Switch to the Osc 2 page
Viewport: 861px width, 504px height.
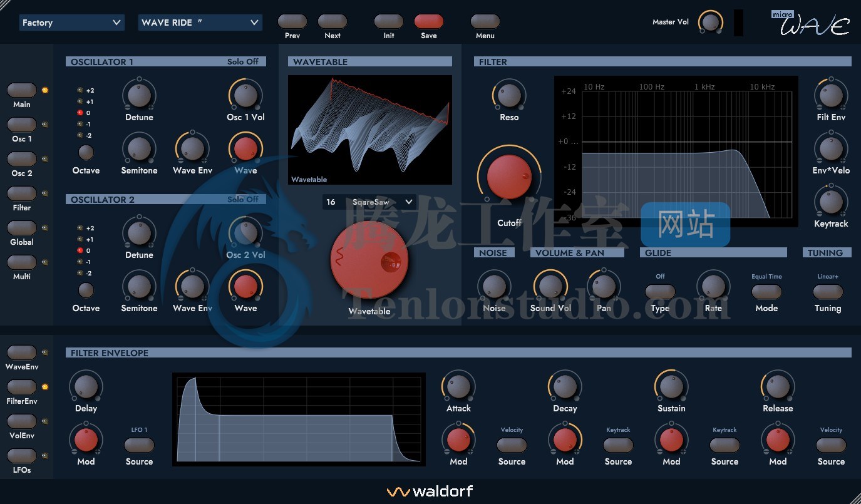22,159
